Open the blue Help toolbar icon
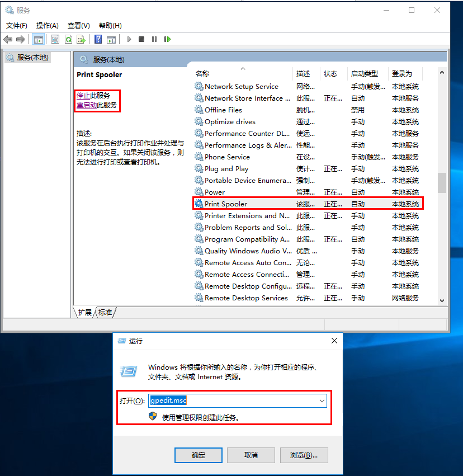The image size is (463, 476). point(98,39)
